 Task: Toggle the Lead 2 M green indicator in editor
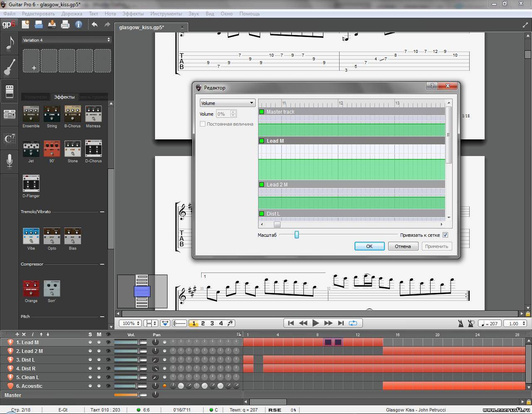pyautogui.click(x=262, y=185)
